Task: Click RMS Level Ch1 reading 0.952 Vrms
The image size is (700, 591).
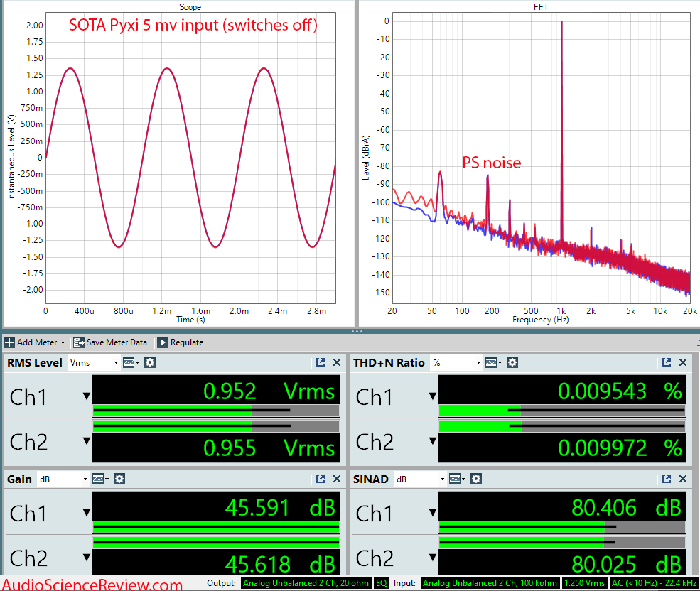Action: (269, 391)
